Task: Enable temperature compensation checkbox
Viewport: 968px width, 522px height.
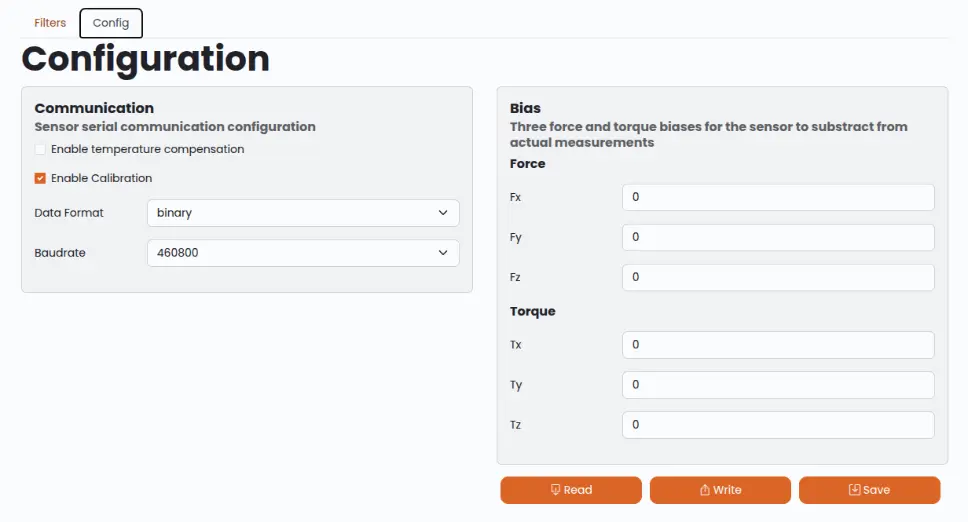Action: (x=40, y=149)
